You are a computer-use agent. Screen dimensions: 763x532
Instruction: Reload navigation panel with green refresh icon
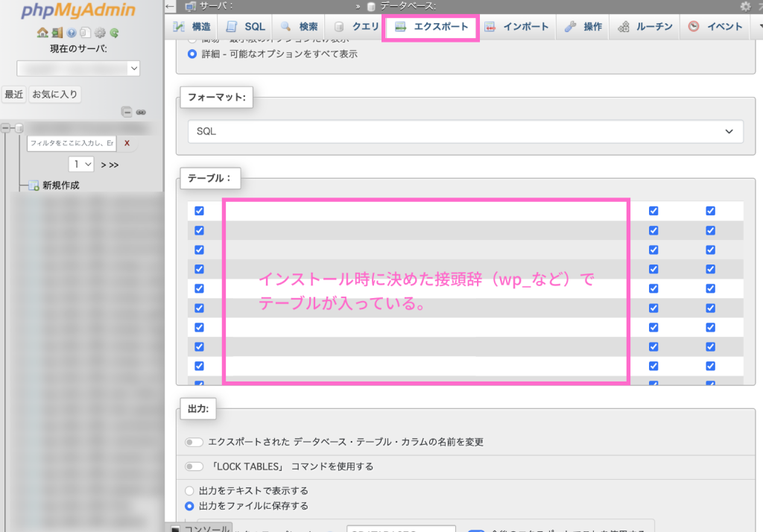click(x=114, y=33)
